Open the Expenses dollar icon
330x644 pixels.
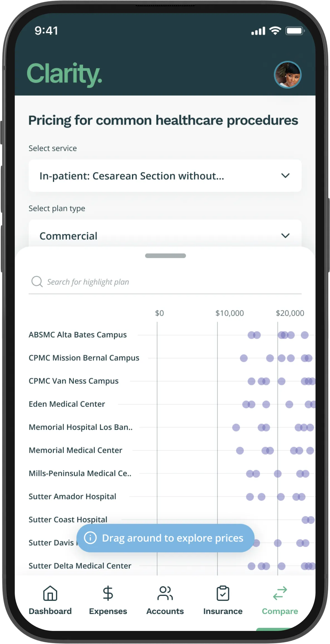click(x=108, y=593)
